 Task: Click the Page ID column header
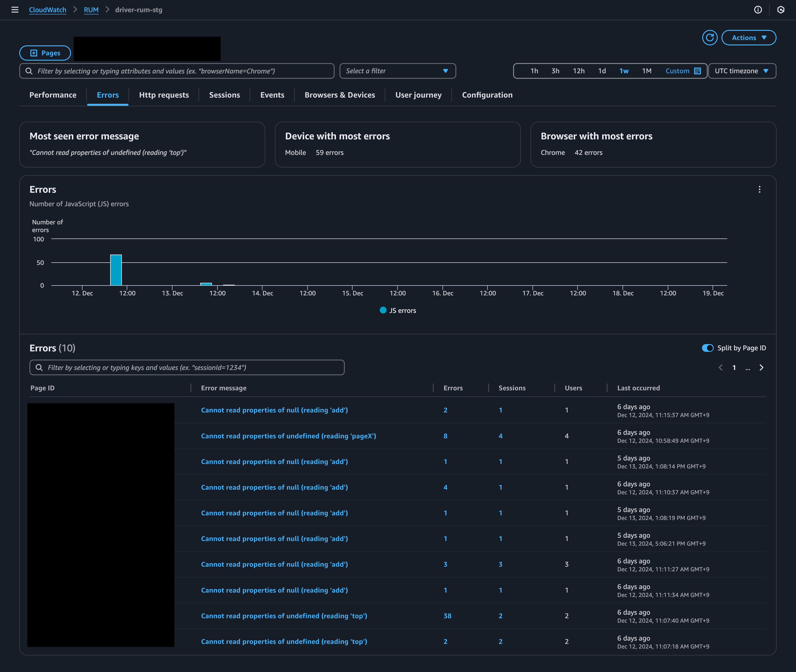tap(42, 388)
